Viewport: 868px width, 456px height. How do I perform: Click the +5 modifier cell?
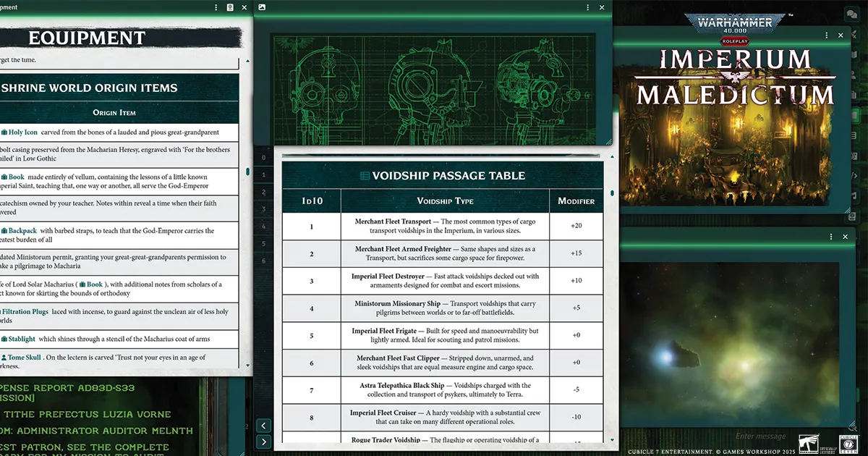[576, 309]
